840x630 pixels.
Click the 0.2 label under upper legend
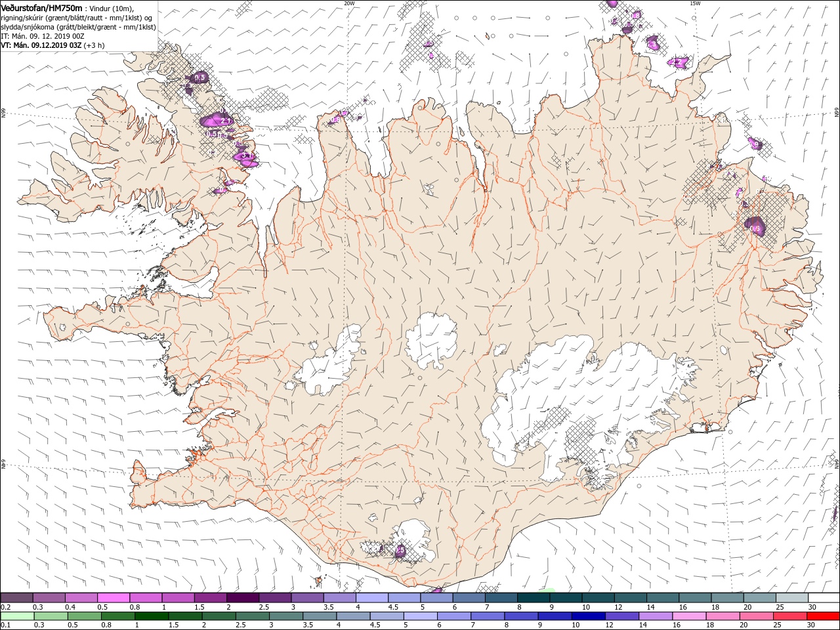[x=5, y=607]
